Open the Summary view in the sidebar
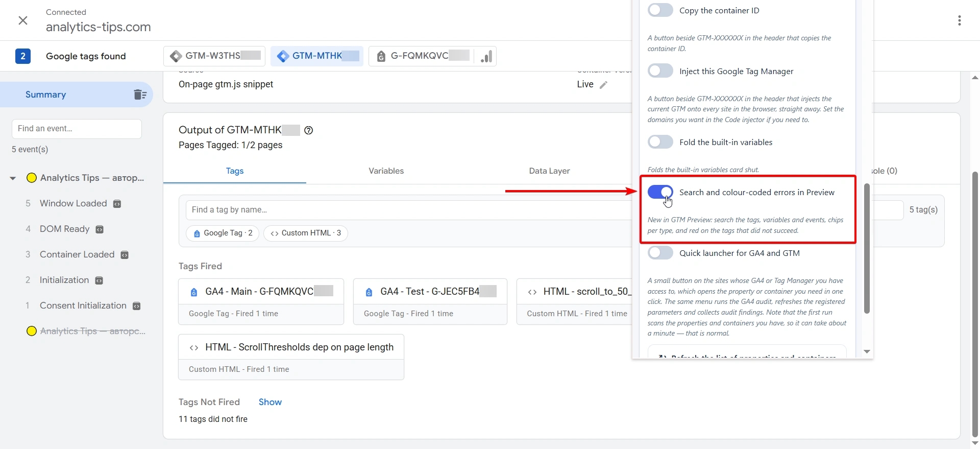 click(77, 94)
